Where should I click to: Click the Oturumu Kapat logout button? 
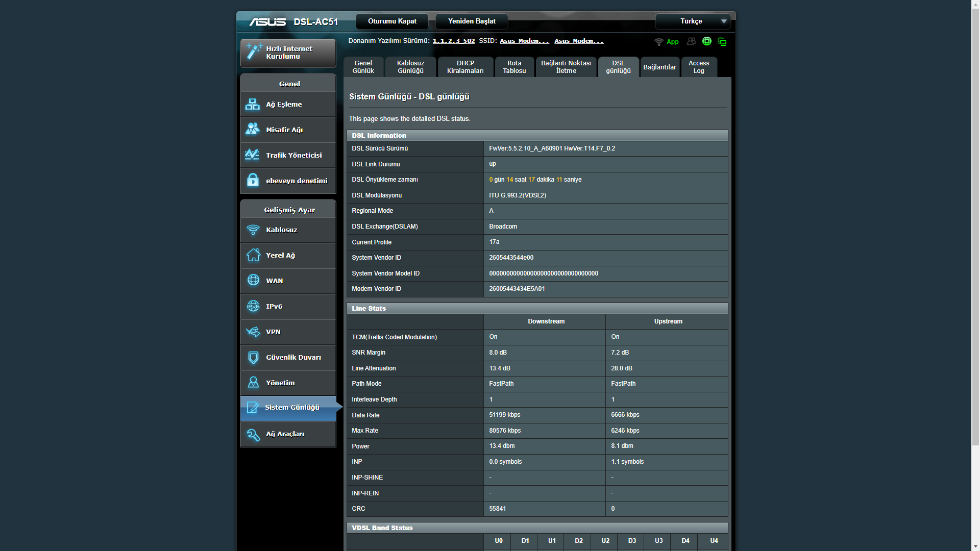[x=392, y=21]
